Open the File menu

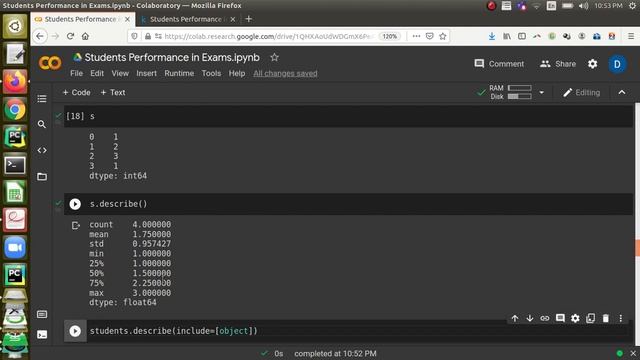76,73
